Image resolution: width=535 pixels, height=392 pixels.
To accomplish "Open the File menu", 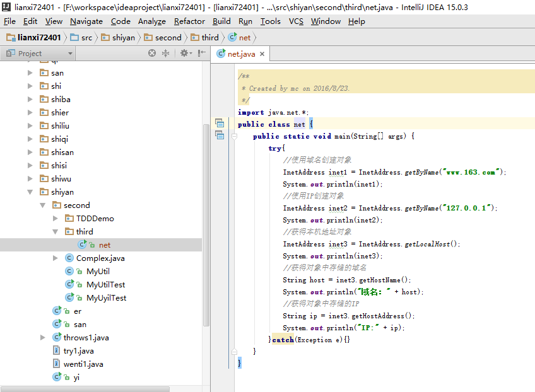I will pos(9,21).
